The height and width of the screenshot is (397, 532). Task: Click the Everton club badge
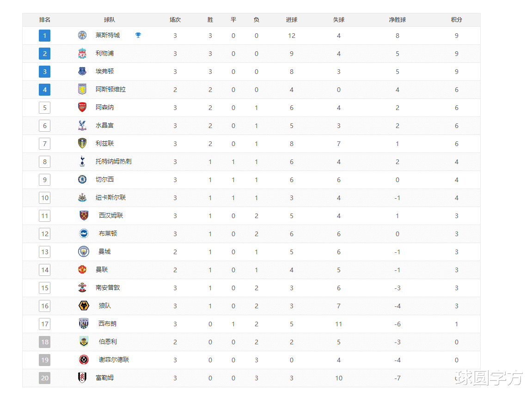coord(82,72)
